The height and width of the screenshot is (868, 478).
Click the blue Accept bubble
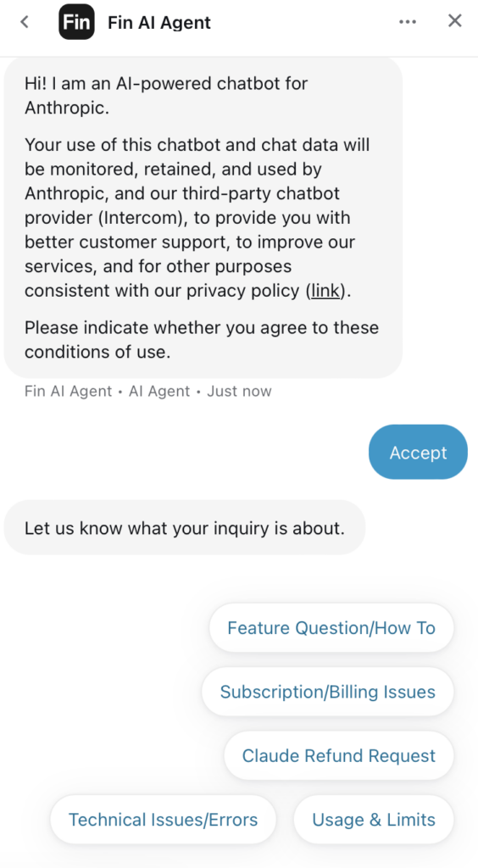pos(419,453)
